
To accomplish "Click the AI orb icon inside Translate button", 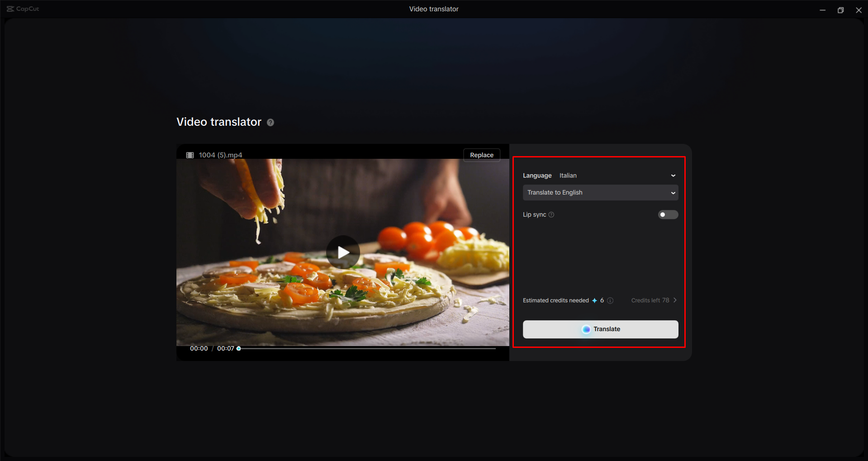I will [x=587, y=329].
